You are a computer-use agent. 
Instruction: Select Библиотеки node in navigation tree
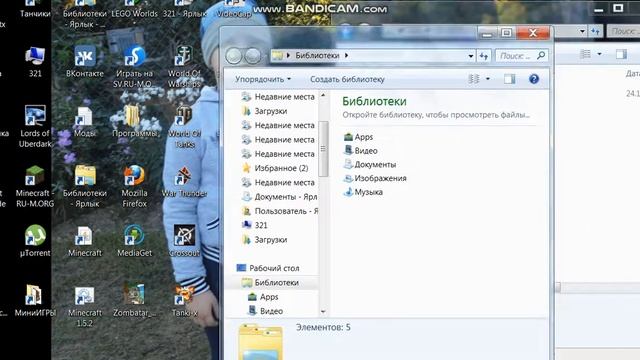tap(270, 282)
